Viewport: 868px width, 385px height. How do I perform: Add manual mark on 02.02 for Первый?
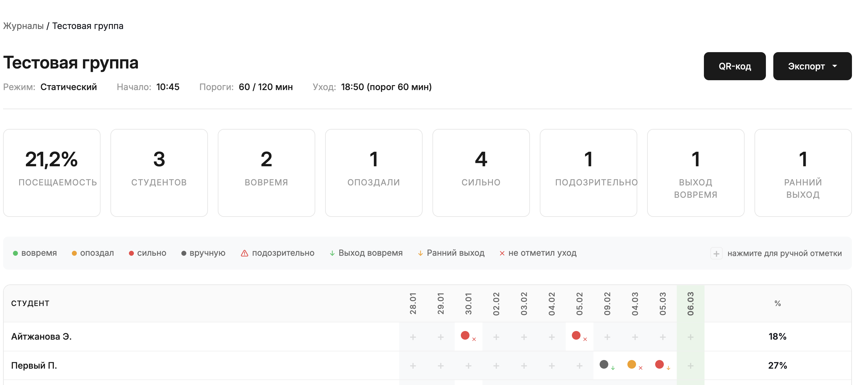tap(496, 366)
